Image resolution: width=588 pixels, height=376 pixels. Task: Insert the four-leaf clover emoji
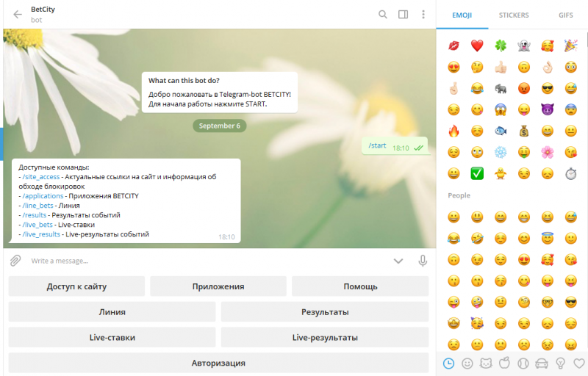click(x=501, y=46)
